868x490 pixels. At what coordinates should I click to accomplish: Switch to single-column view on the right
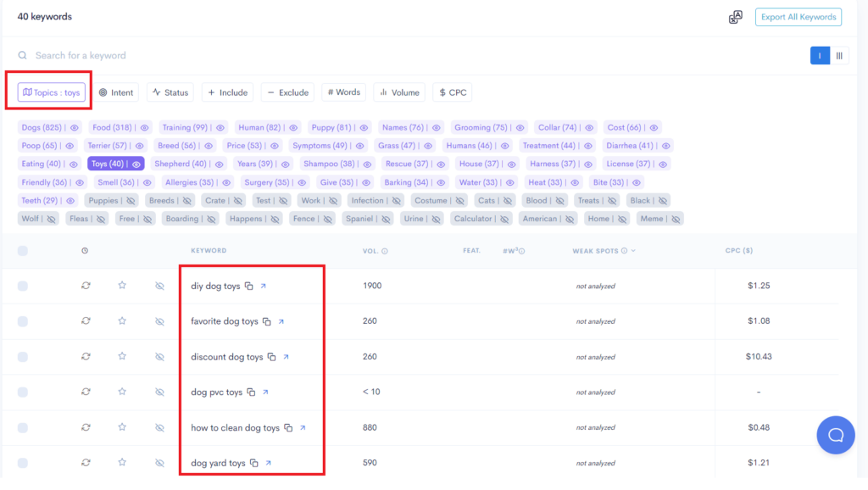(820, 54)
